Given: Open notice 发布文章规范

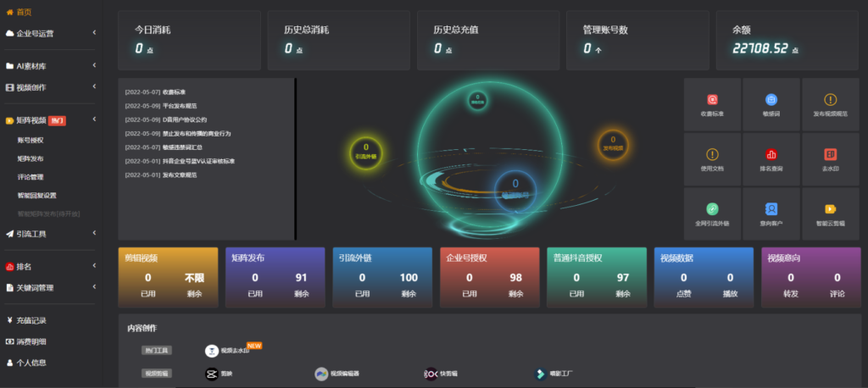Looking at the screenshot, I should (180, 175).
